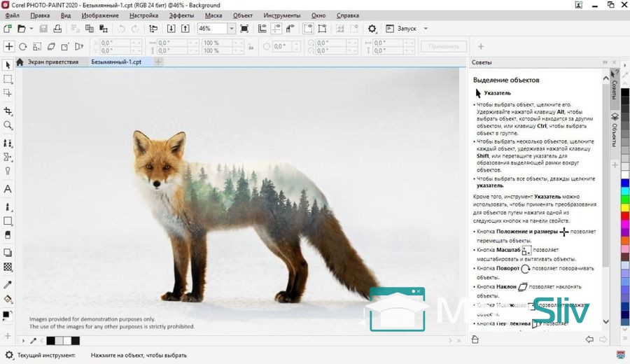The image size is (630, 364).
Task: Expand the Запуск launcher dropdown
Action: pos(426,29)
